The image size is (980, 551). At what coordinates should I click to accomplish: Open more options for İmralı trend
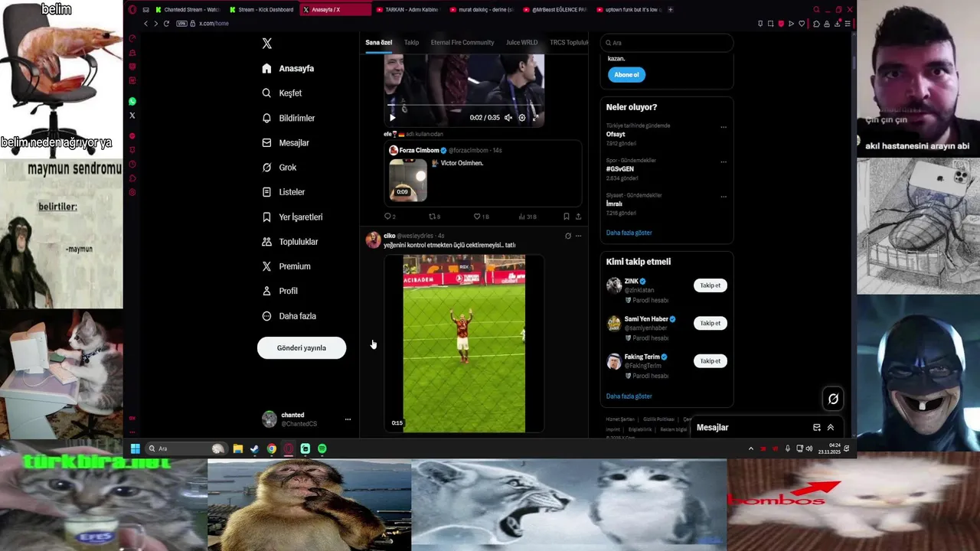(724, 196)
